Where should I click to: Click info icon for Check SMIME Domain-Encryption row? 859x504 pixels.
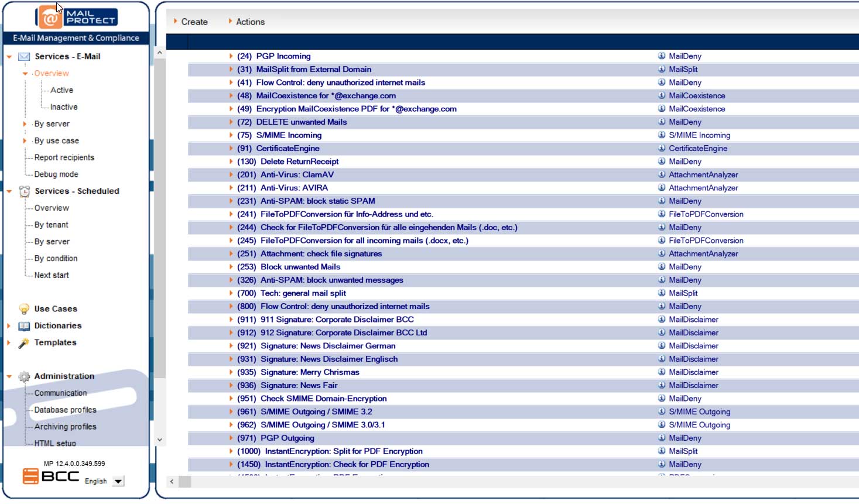click(662, 399)
